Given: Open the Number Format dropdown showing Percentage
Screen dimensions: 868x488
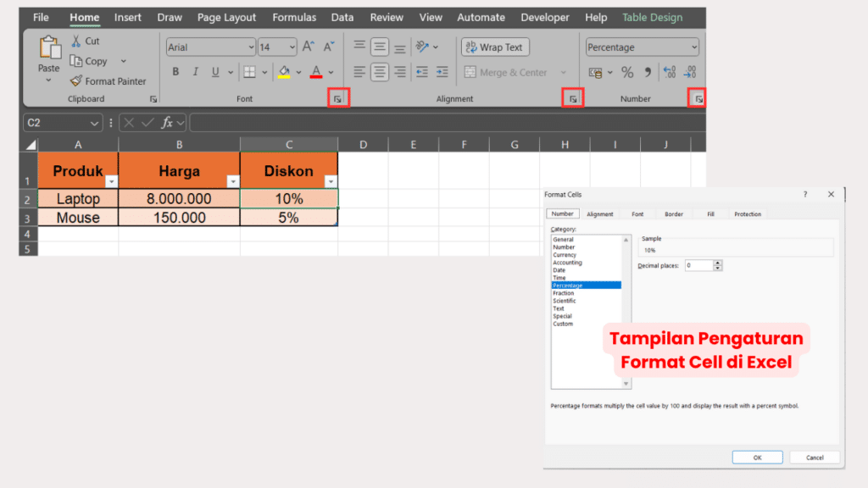Looking at the screenshot, I should tap(642, 47).
